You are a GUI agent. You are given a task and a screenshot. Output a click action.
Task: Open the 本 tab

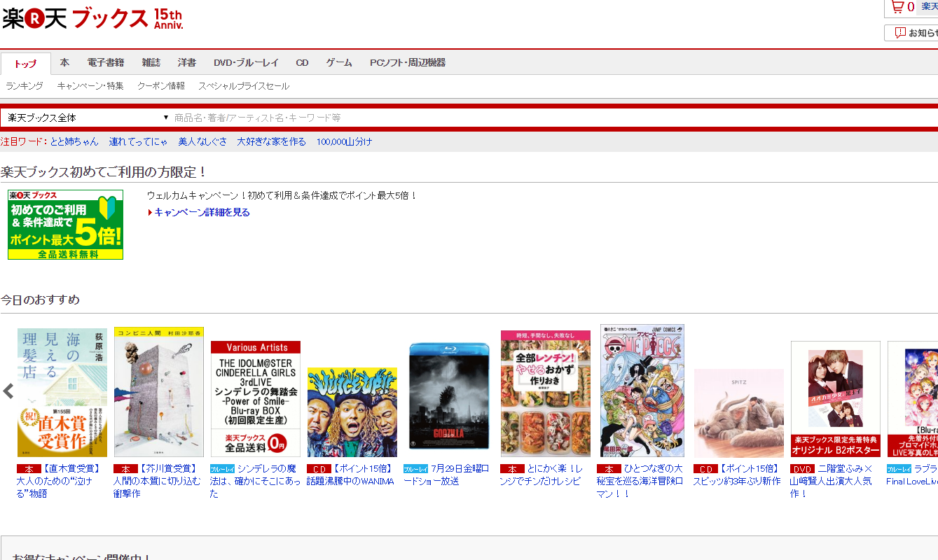64,63
